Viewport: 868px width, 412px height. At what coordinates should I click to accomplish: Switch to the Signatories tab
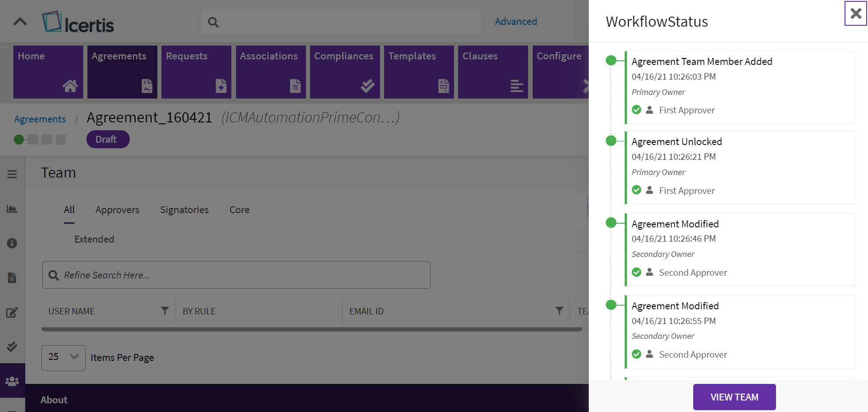click(x=184, y=210)
